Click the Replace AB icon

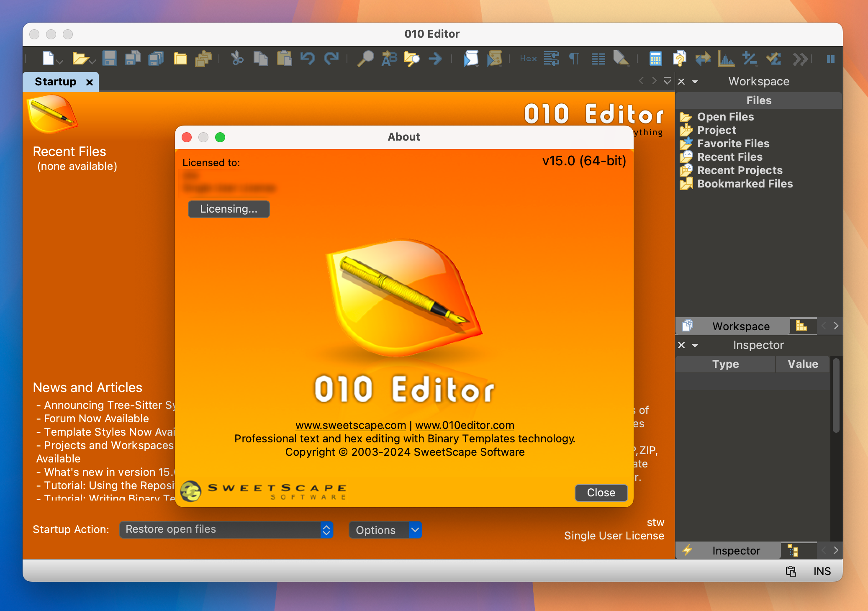coord(389,59)
